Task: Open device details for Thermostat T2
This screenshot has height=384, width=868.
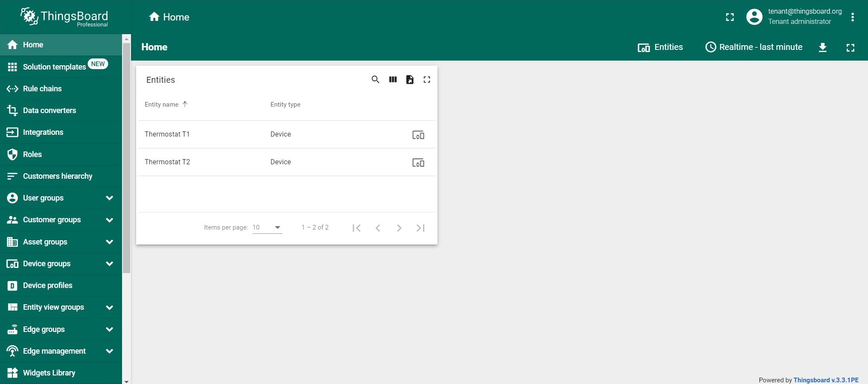Action: (418, 163)
